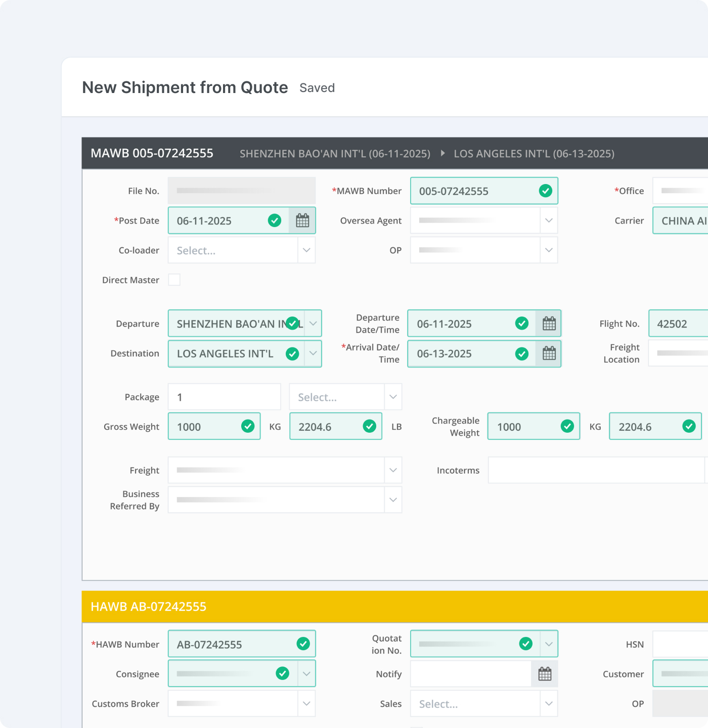Open the Post Date calendar picker
Screen dimensions: 708x728
[302, 220]
